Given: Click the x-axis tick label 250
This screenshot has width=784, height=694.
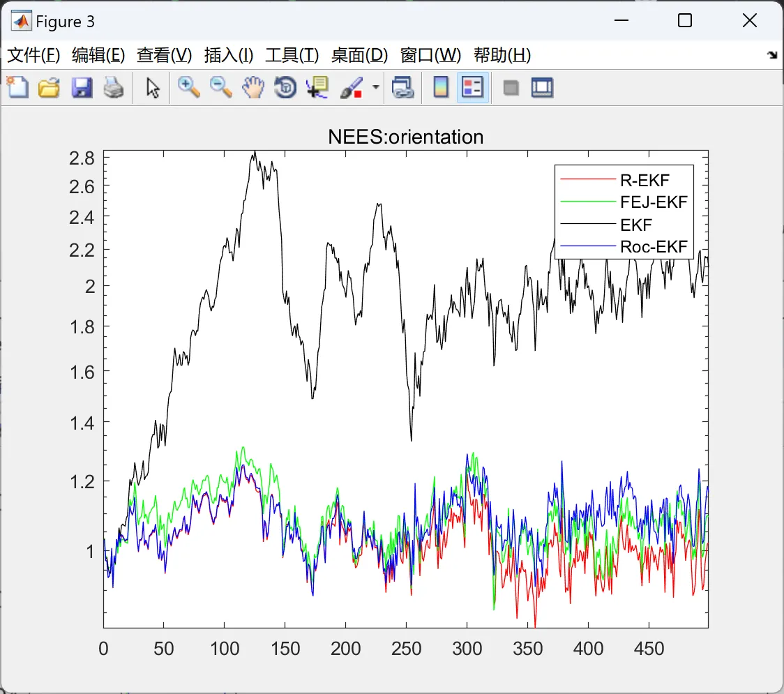Looking at the screenshot, I should click(x=406, y=649).
